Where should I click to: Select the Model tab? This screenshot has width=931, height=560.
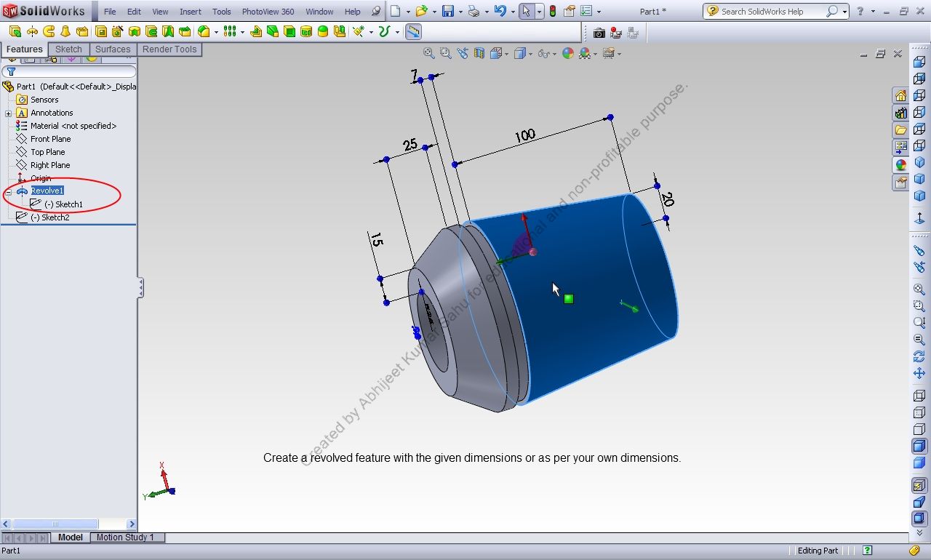[x=71, y=537]
